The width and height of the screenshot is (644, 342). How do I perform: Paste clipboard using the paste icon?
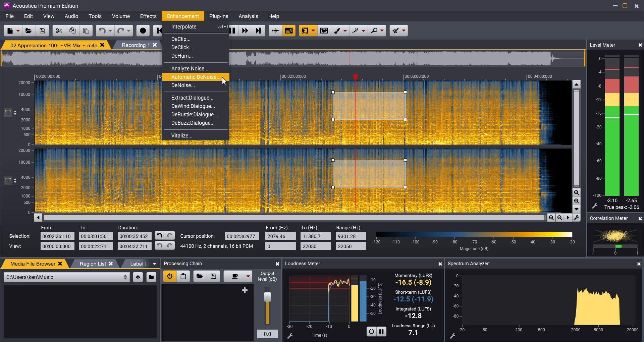point(86,31)
